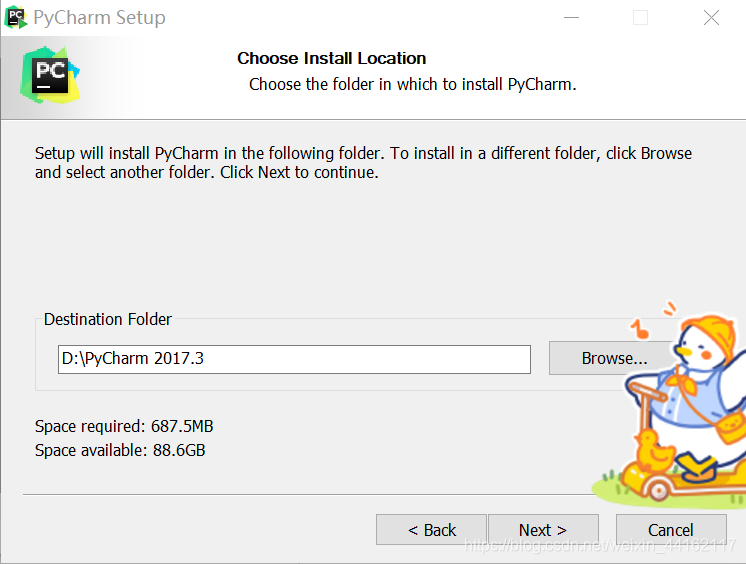
Task: Click the "Choose the folder" subtitle text
Action: pyautogui.click(x=412, y=84)
